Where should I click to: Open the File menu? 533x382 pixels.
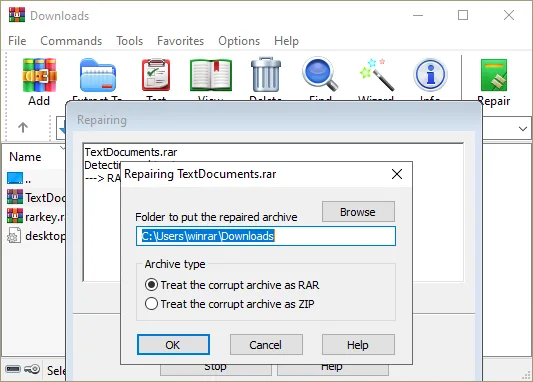pos(17,41)
